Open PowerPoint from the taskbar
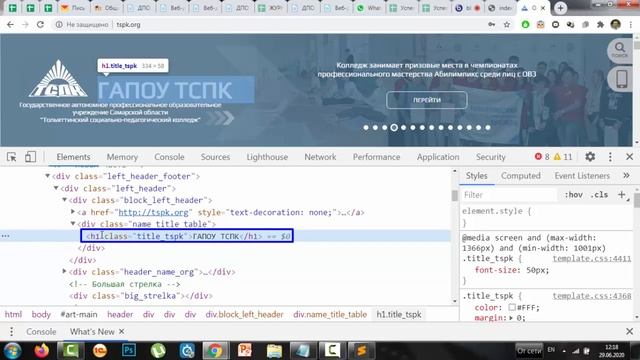The height and width of the screenshot is (360, 640). pos(245,350)
